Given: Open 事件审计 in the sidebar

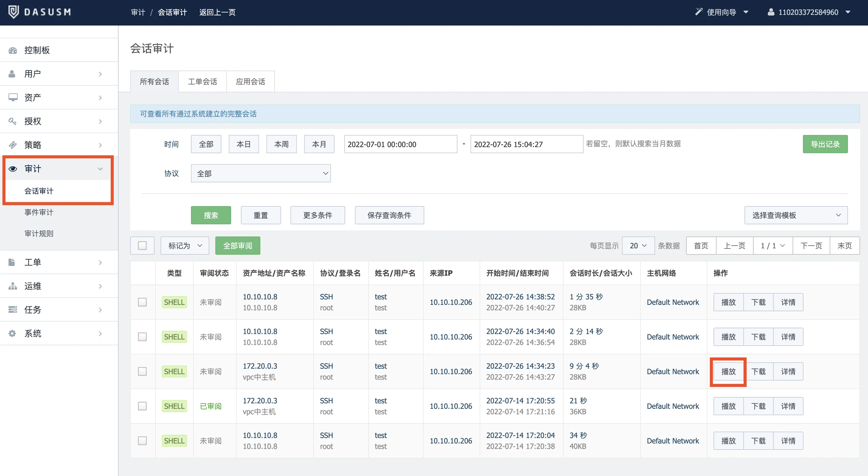Looking at the screenshot, I should 39,212.
